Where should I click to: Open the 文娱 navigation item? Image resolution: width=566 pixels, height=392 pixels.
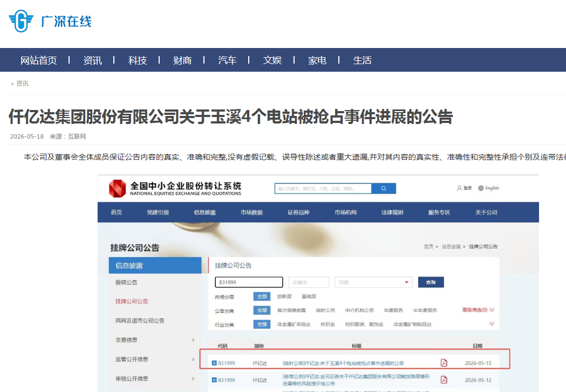pos(272,60)
